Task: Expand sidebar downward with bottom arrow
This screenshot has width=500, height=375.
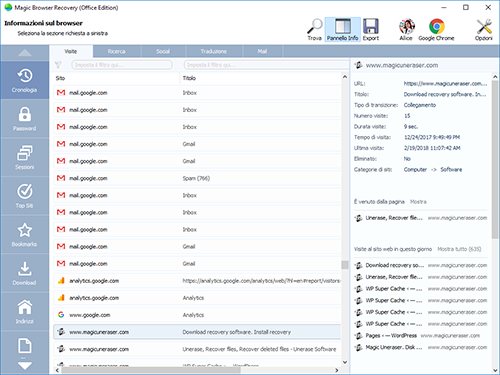Action: (x=25, y=366)
